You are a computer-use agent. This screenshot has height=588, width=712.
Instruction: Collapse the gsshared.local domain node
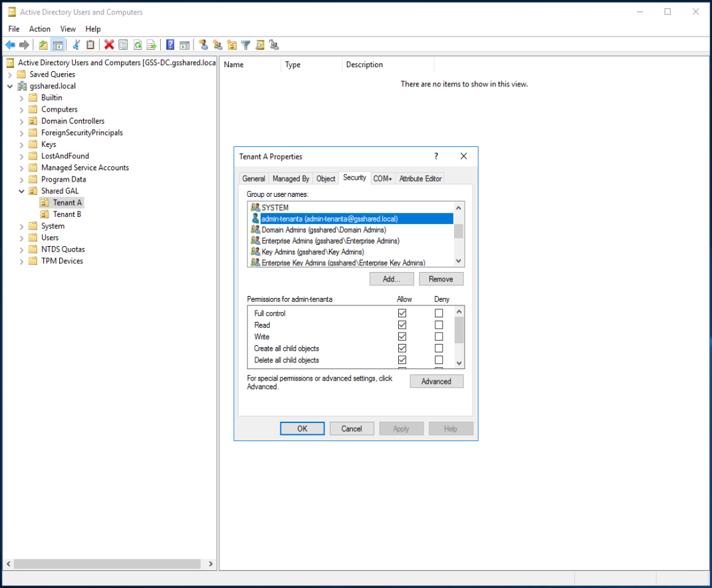10,86
